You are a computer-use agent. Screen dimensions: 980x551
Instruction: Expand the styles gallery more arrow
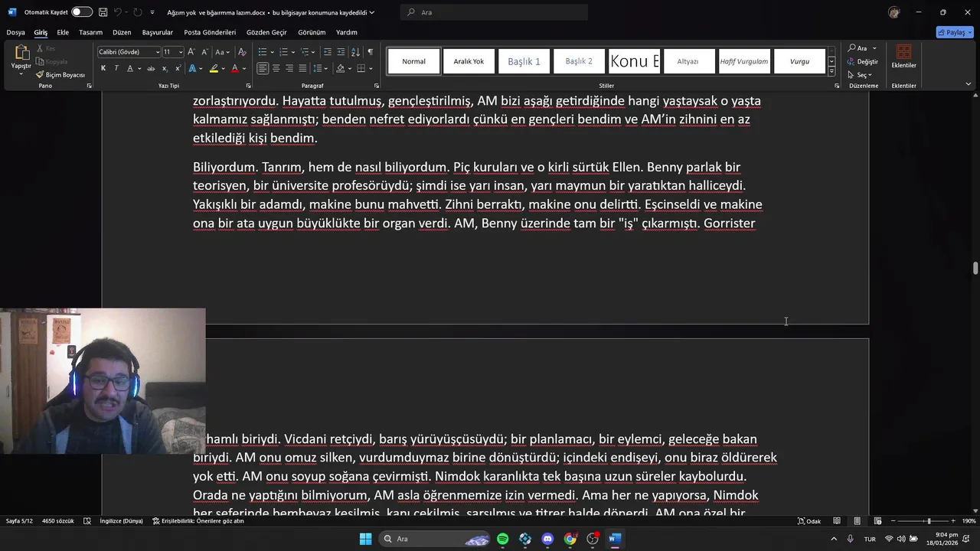click(x=831, y=71)
